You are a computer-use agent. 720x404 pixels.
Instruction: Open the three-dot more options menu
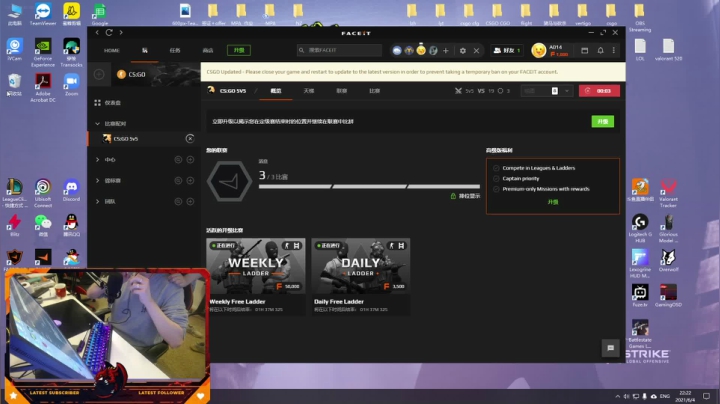pyautogui.click(x=614, y=50)
